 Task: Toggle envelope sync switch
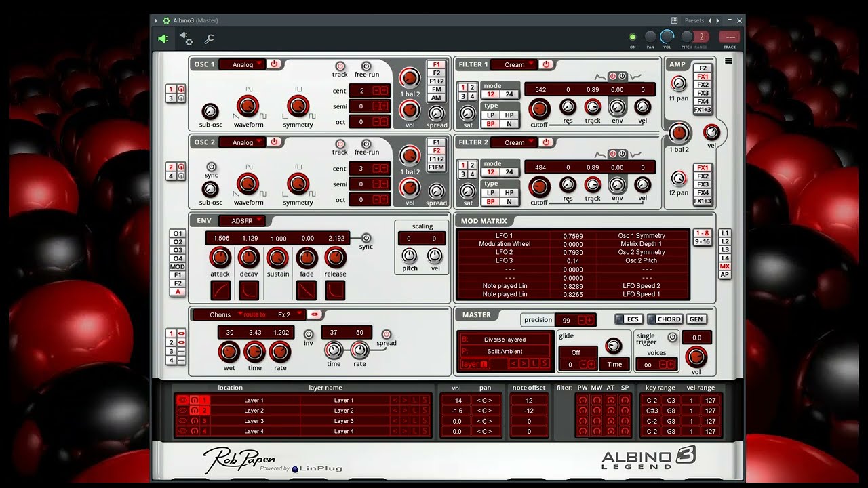[x=366, y=238]
